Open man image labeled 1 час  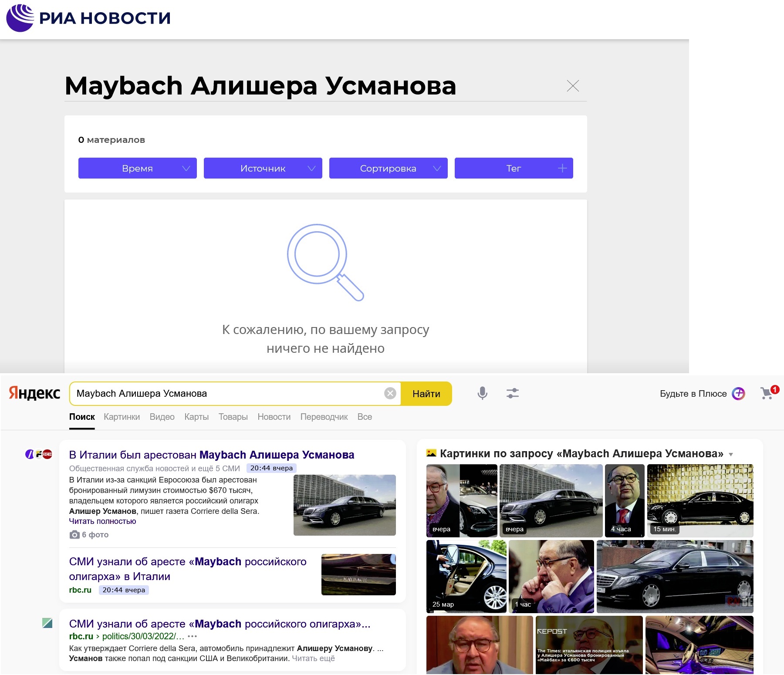point(551,576)
